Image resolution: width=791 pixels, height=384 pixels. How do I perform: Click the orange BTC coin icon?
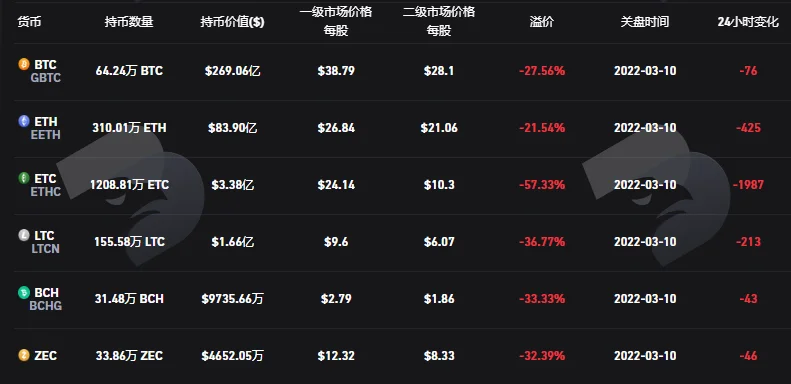point(24,64)
